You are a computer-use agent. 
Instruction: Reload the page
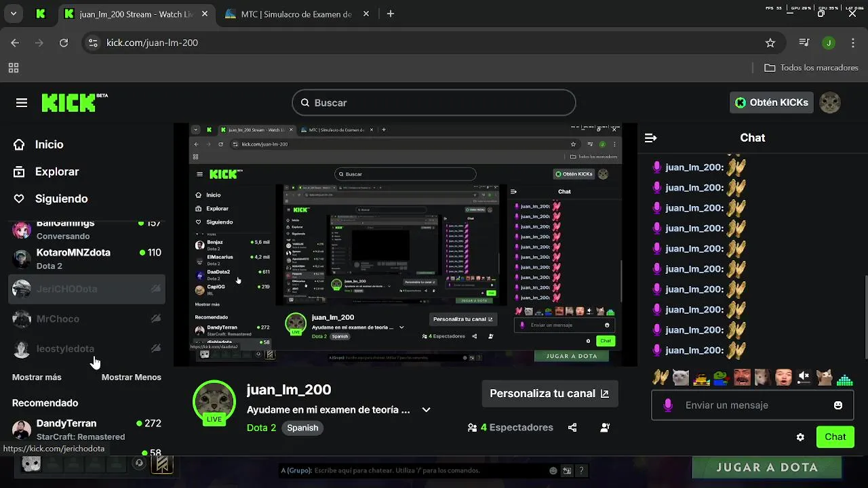[64, 43]
